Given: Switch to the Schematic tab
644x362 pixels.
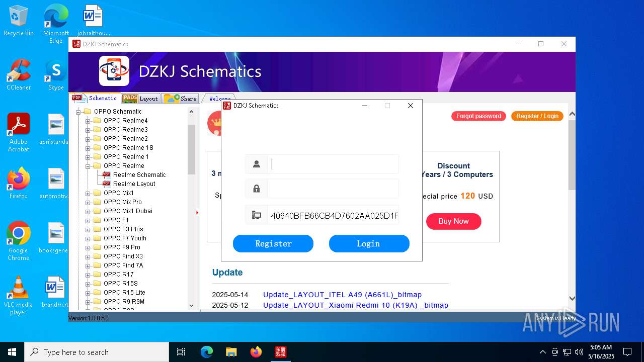Looking at the screenshot, I should [95, 98].
